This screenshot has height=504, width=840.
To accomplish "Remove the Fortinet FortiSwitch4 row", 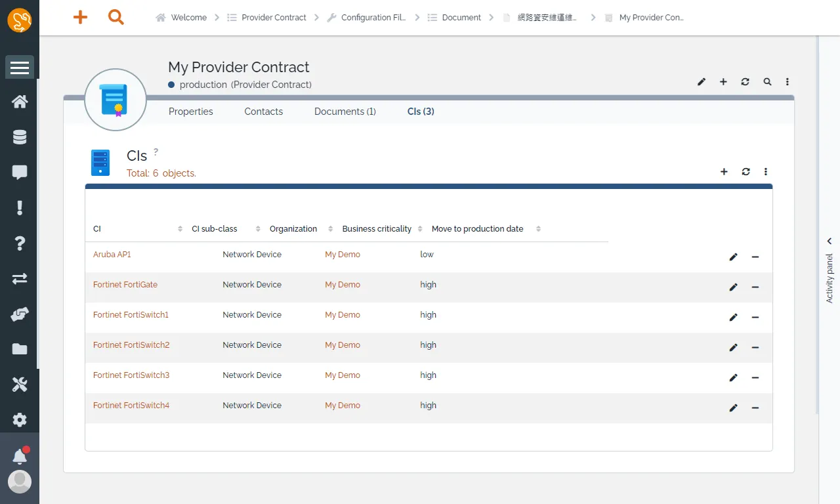I will (755, 408).
